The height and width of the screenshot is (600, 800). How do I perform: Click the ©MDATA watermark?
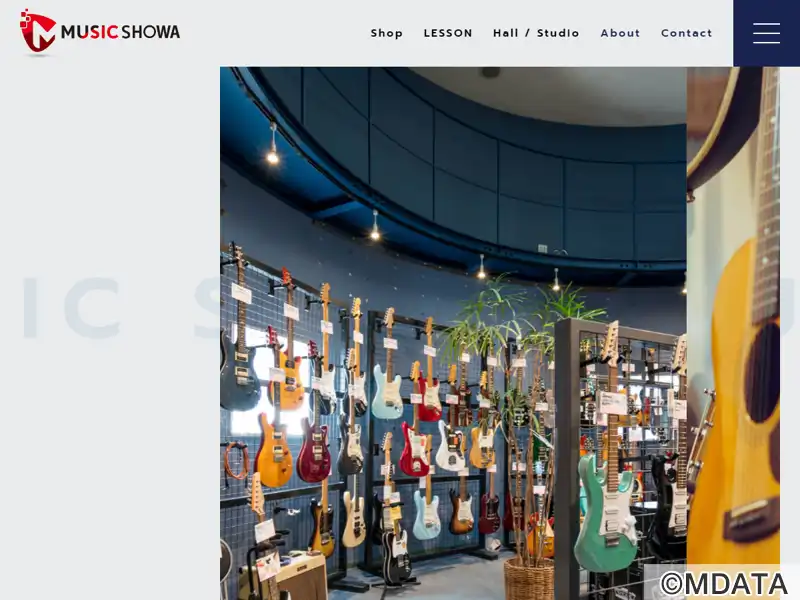pos(723,584)
